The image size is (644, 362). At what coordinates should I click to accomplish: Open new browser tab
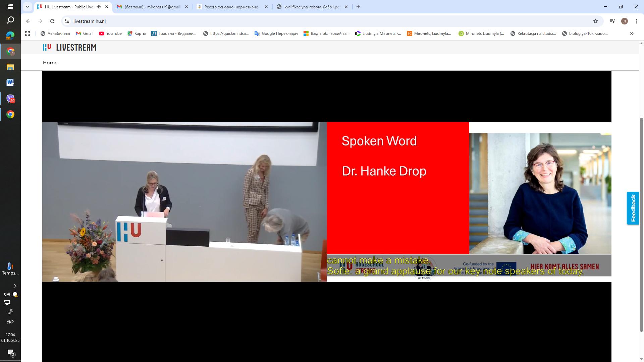point(358,7)
